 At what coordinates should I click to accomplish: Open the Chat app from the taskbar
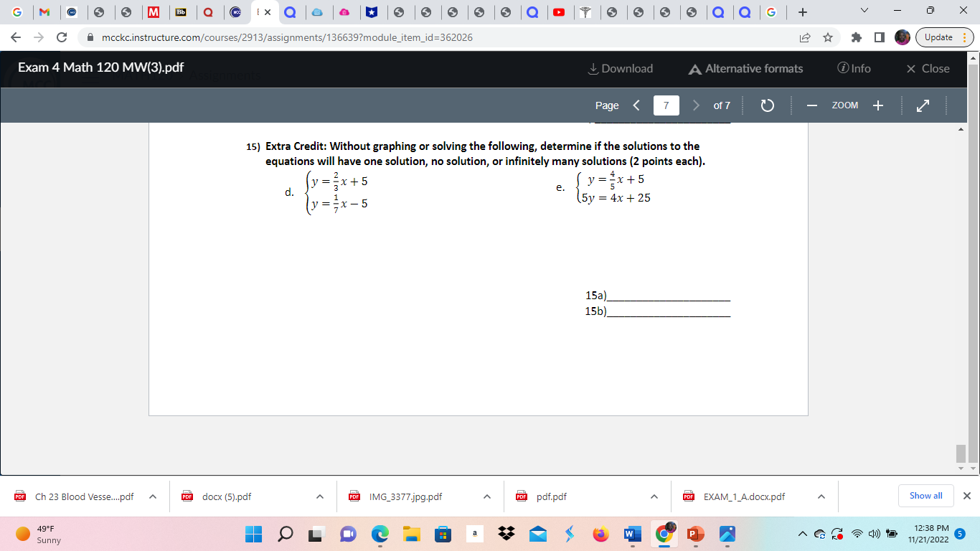(348, 534)
